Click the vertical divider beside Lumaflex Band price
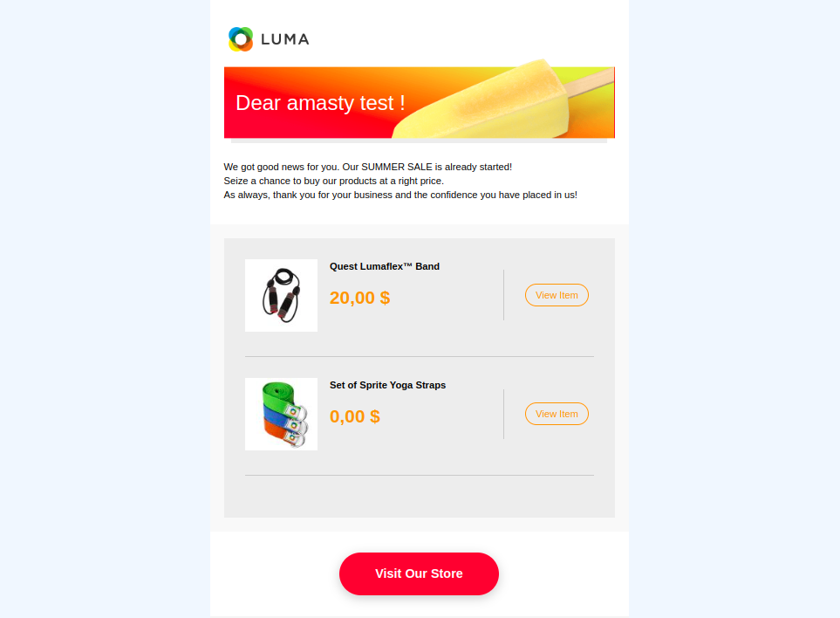 click(x=503, y=295)
